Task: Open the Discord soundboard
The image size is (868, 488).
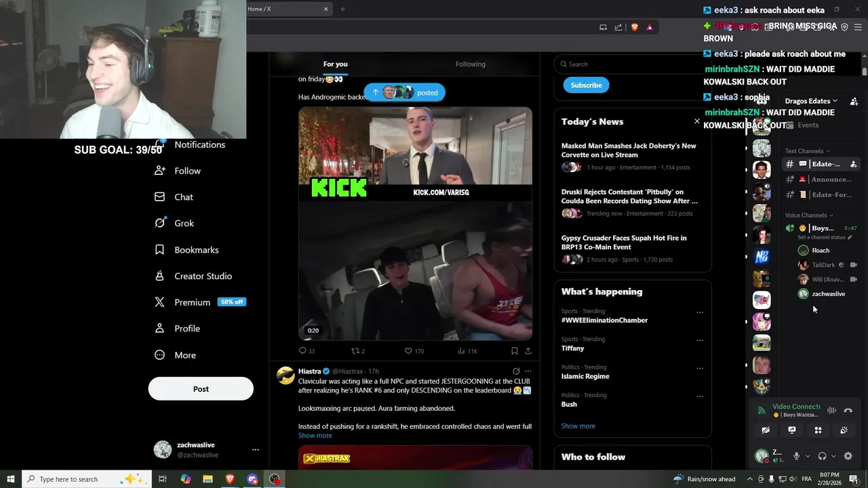Action: pyautogui.click(x=844, y=430)
